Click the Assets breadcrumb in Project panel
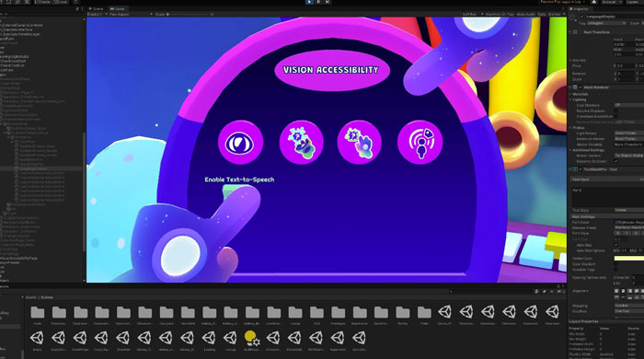Screen dimensions: 644x359 click(30, 297)
